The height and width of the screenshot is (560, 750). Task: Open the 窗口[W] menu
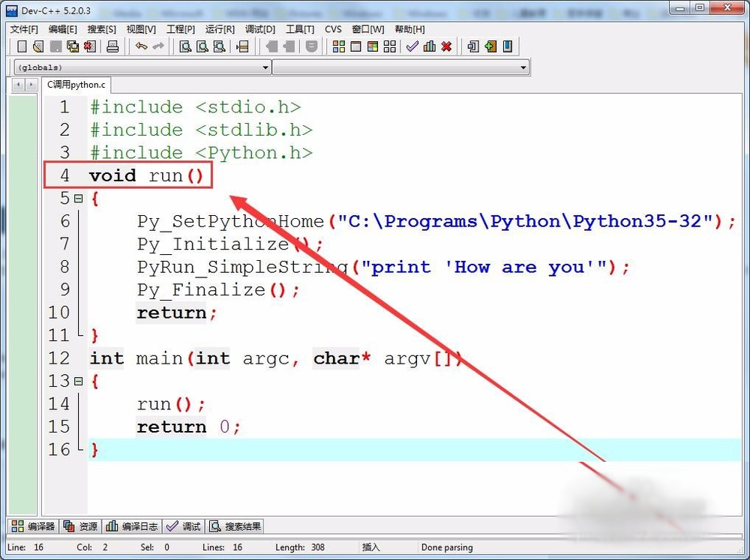click(x=367, y=29)
